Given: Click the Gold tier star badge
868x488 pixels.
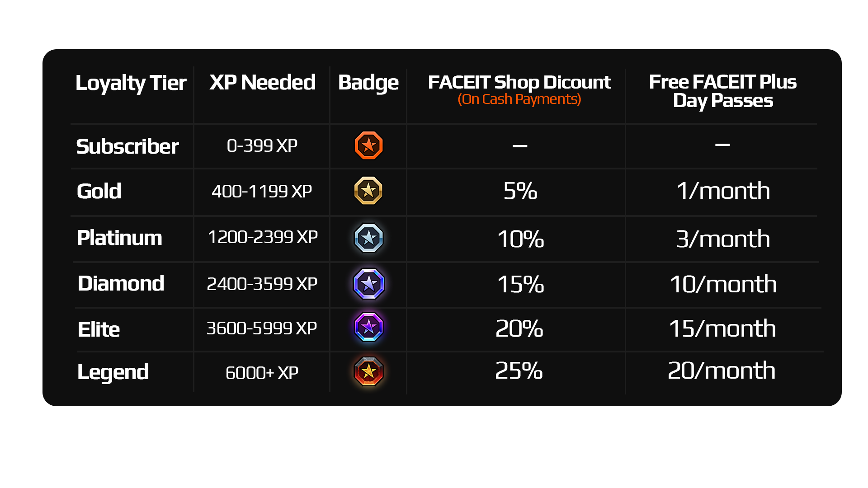Looking at the screenshot, I should pyautogui.click(x=368, y=191).
